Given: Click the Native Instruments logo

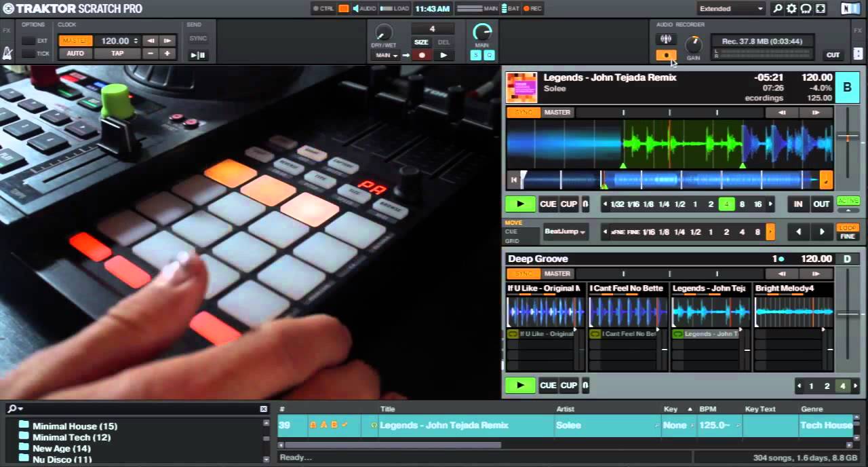Looking at the screenshot, I should (849, 9).
